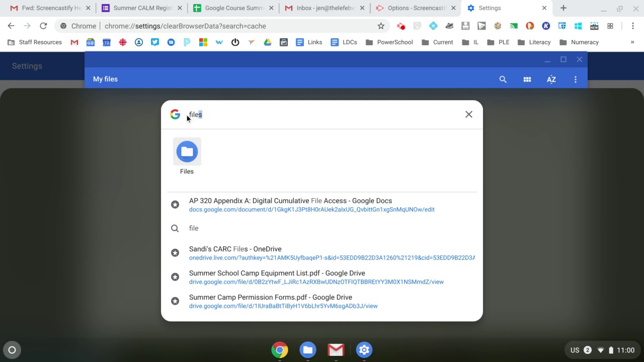Switch to the Summer CALM Registration tab

[140, 8]
